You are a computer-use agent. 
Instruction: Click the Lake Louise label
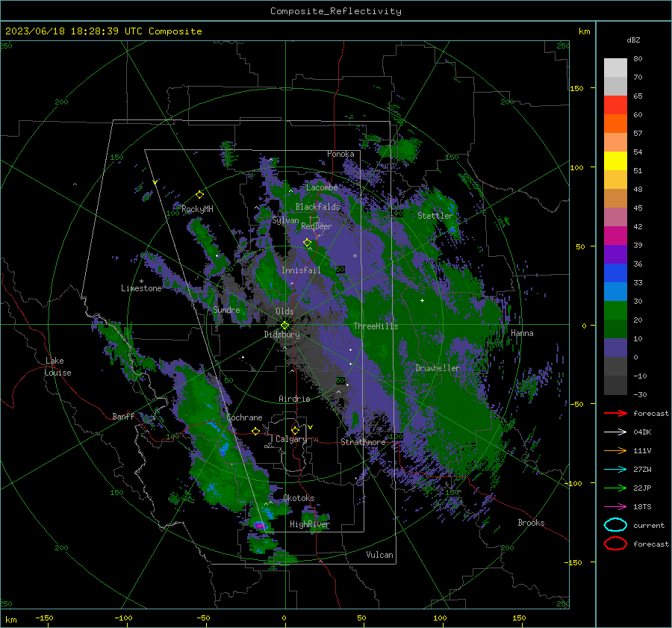pyautogui.click(x=57, y=367)
